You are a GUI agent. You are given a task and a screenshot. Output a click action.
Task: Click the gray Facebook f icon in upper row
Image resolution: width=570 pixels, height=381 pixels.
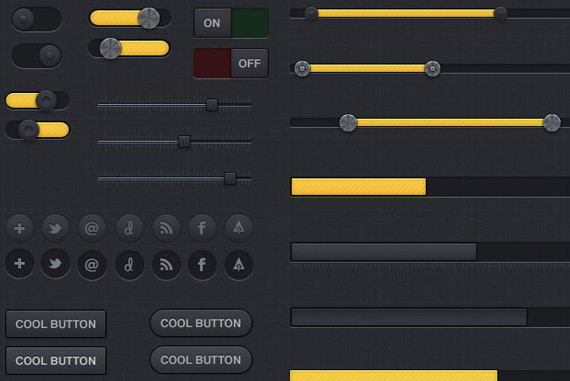pyautogui.click(x=202, y=228)
